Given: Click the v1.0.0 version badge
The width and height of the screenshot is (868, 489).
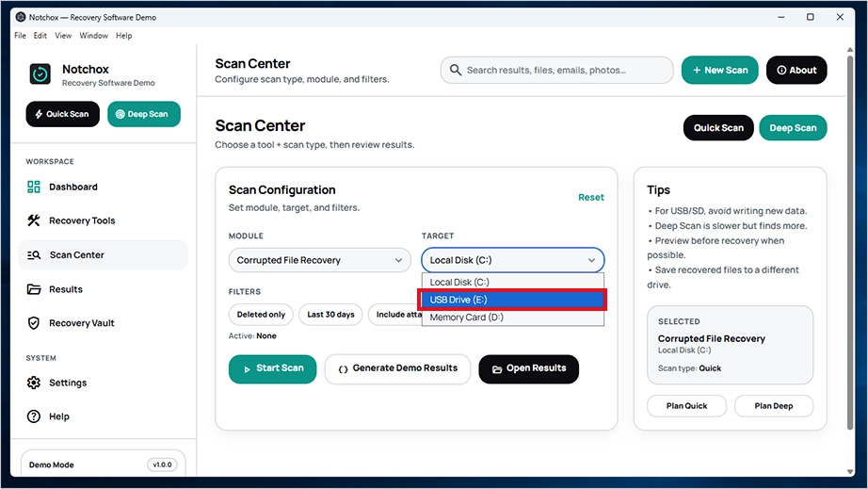Looking at the screenshot, I should 162,465.
